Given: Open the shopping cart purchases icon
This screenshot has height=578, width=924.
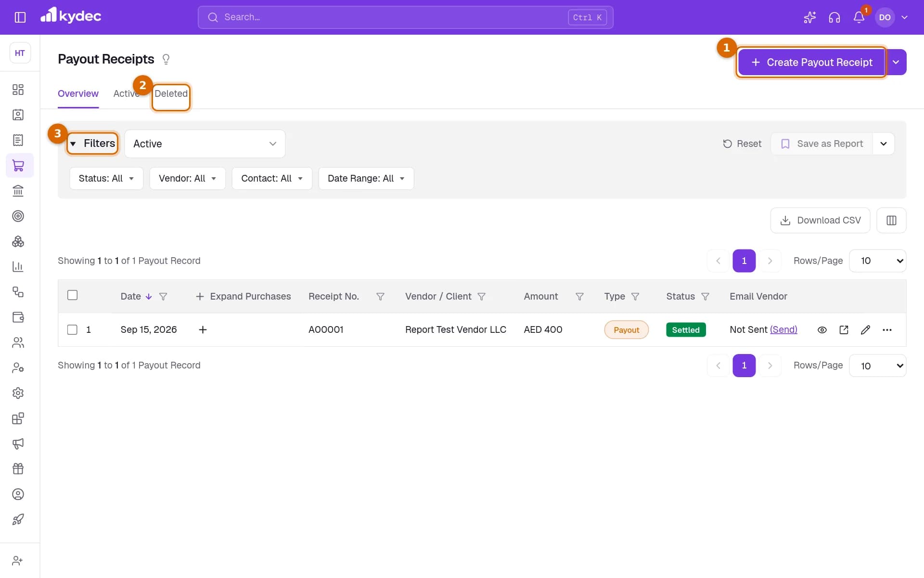Looking at the screenshot, I should click(18, 166).
